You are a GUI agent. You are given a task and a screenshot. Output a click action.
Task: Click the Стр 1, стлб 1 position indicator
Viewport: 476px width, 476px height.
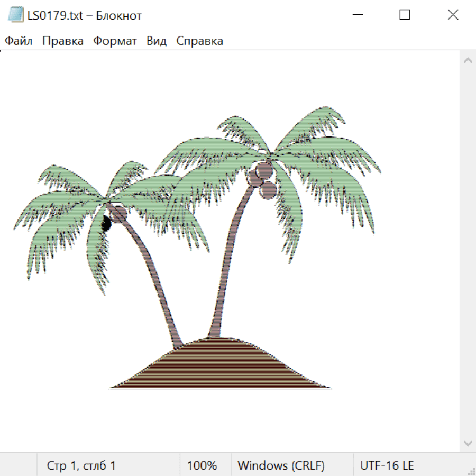tap(81, 466)
